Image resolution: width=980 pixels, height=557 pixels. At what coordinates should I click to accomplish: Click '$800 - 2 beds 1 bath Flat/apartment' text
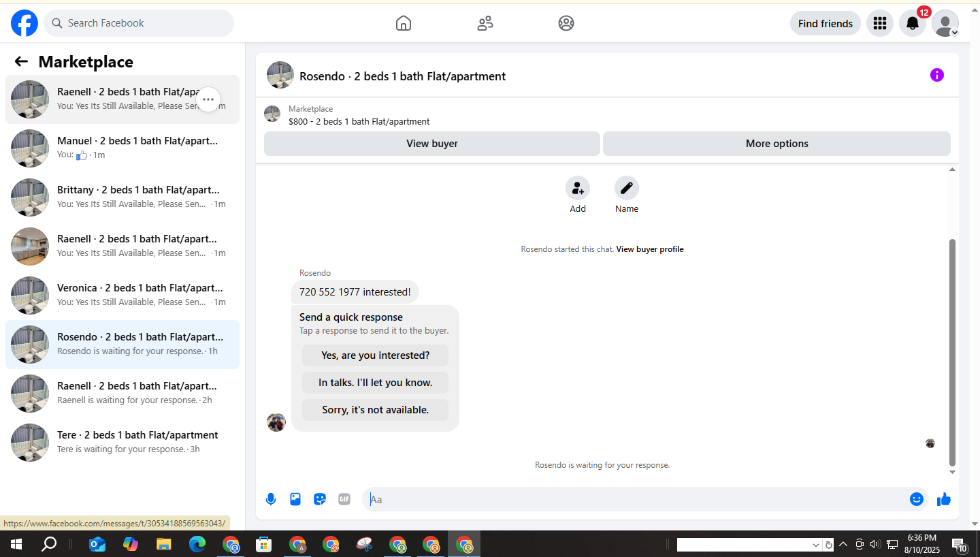(359, 122)
